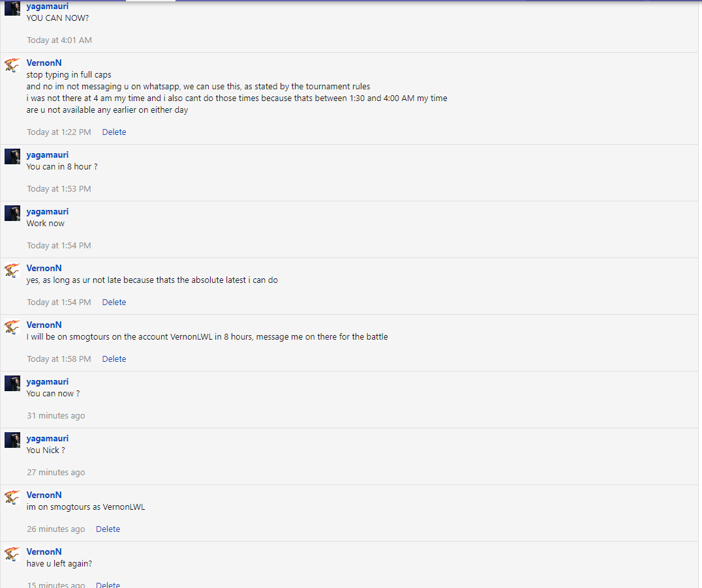Click 'Today at 1:54 PM' under 'Work now'
The width and height of the screenshot is (702, 588).
[x=59, y=246]
